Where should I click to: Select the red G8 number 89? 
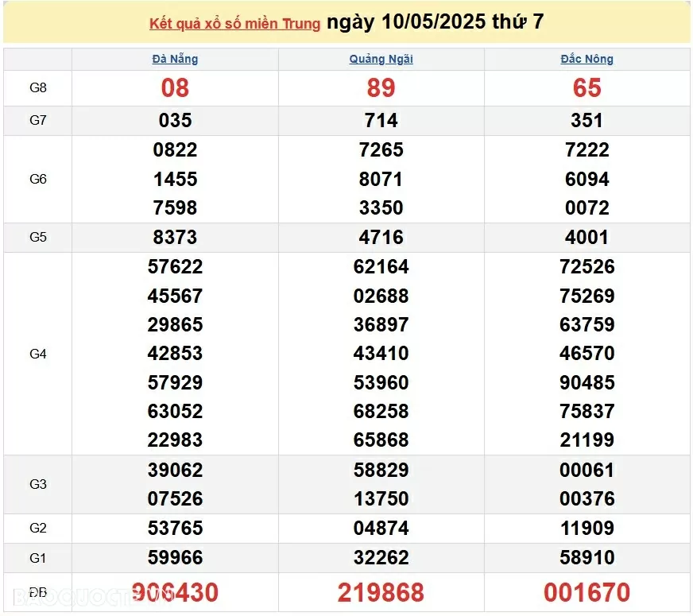tap(381, 88)
